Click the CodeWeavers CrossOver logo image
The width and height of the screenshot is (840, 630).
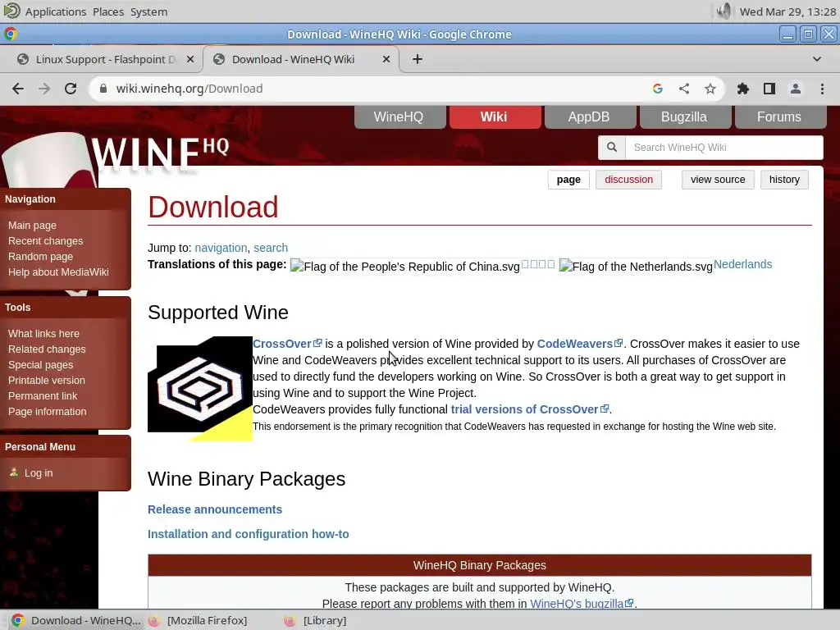(x=200, y=388)
